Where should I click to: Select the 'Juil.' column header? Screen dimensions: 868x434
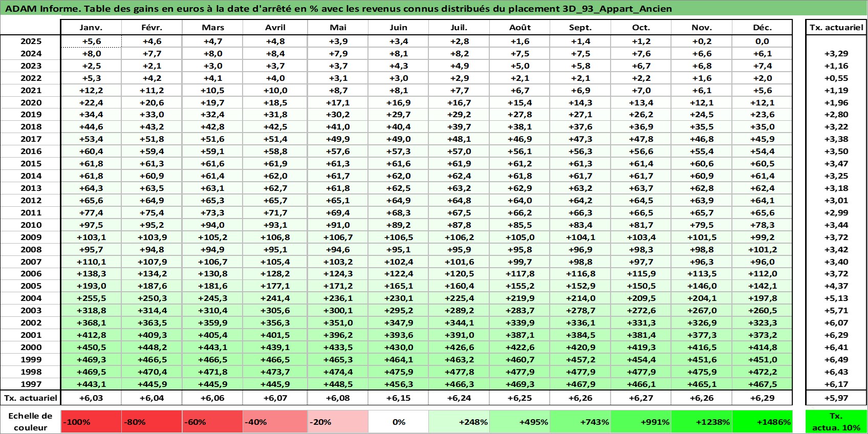coord(459,28)
